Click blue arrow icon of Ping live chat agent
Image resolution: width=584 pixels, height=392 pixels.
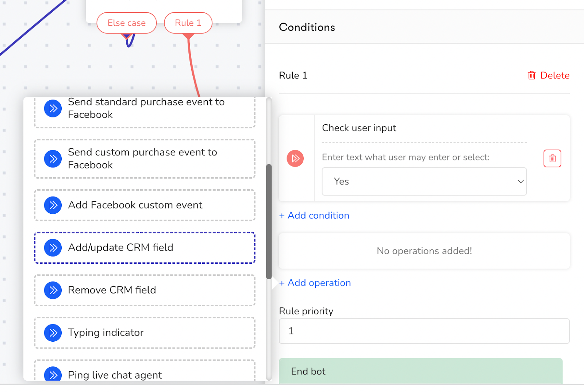tap(53, 375)
